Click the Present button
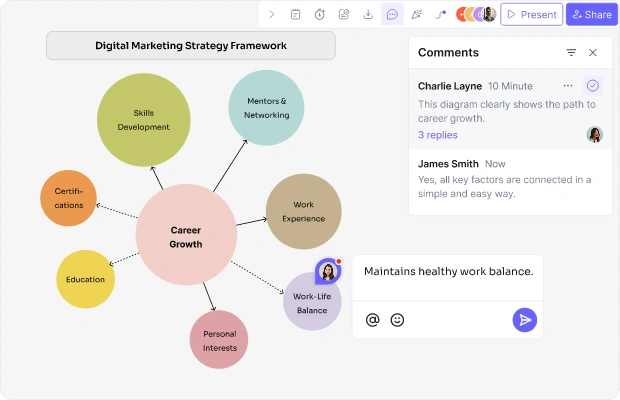 coord(531,15)
